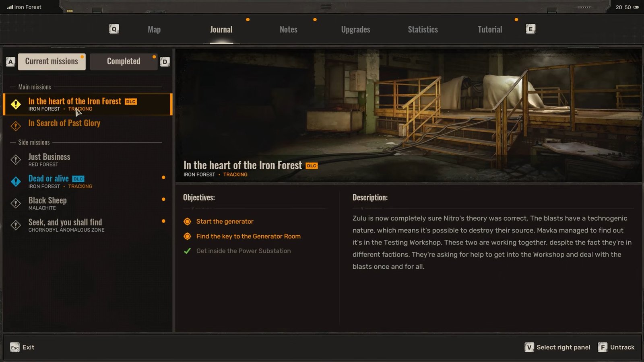Click the marker icon for In Search of Past Glory
Screen dimensions: 644x362
[x=16, y=126]
